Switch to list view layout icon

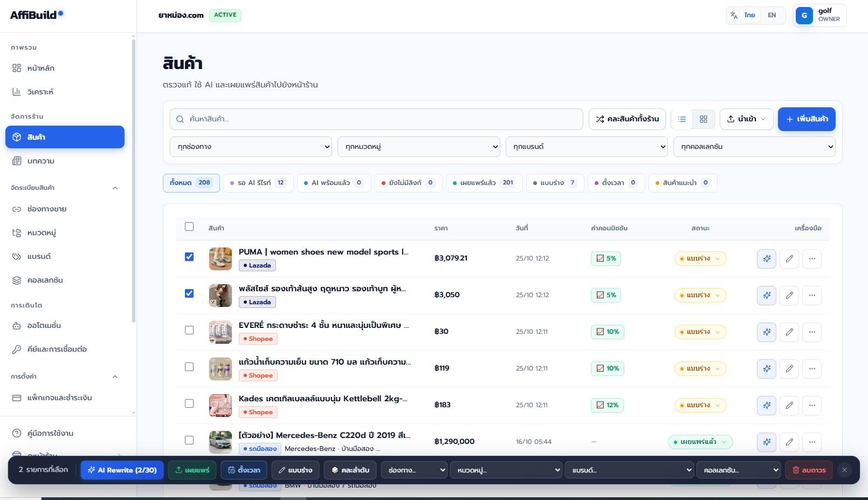tap(682, 119)
